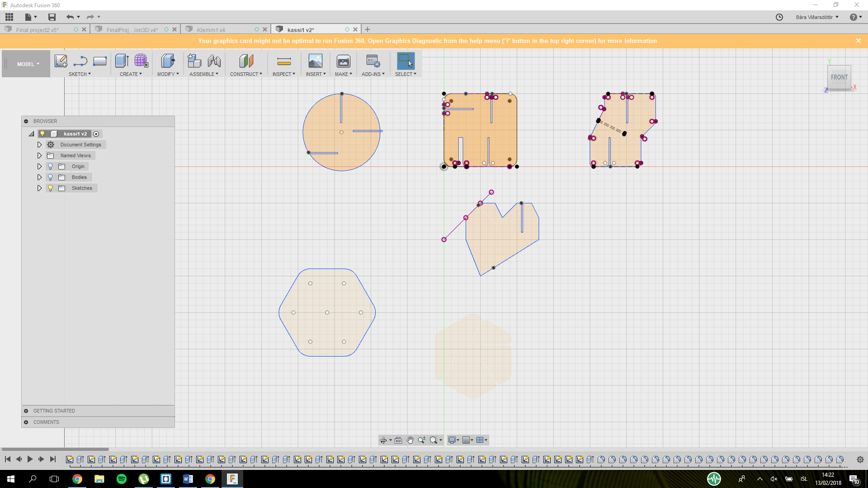Click the 3D Print icon under Make
The height and width of the screenshot is (488, 868).
(x=343, y=61)
